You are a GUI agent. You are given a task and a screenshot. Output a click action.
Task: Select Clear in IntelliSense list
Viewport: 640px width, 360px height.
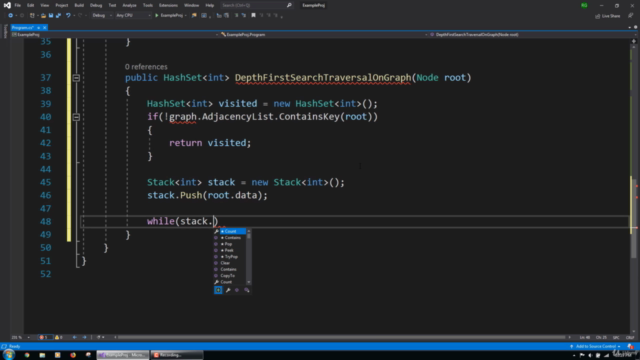(230, 263)
